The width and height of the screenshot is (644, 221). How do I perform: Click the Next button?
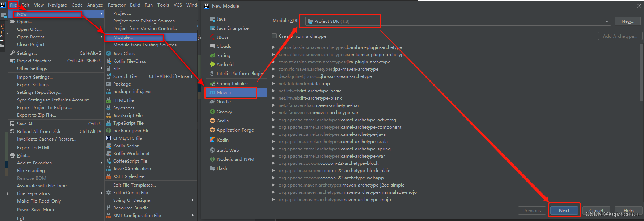pyautogui.click(x=564, y=211)
